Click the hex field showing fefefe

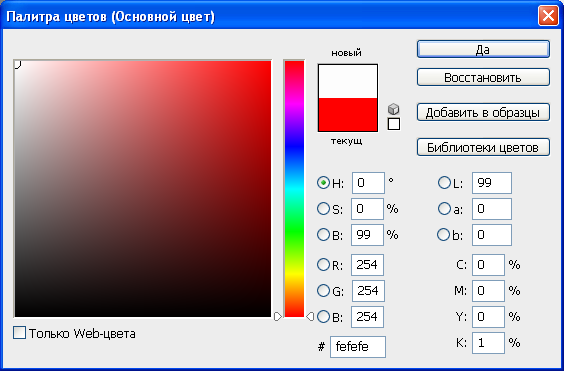(358, 347)
